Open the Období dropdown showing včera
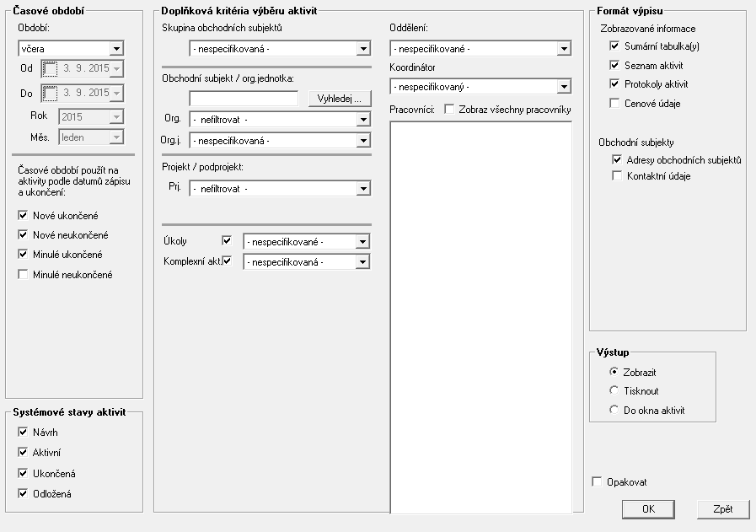756x532 pixels. point(71,48)
